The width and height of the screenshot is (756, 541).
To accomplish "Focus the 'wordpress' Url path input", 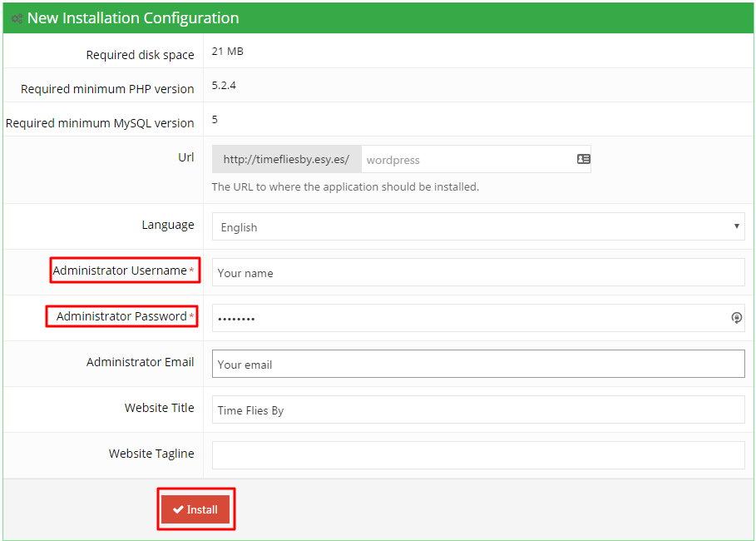I will [466, 159].
